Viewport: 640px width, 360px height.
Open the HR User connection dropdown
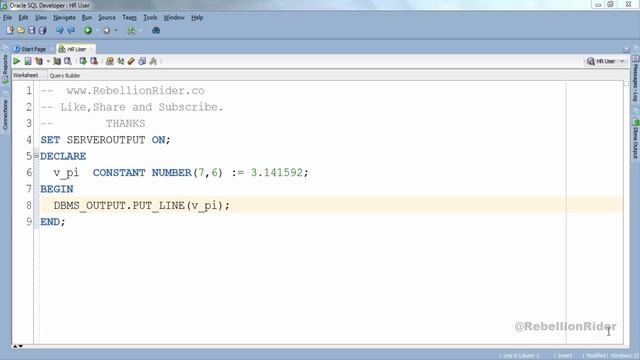622,61
